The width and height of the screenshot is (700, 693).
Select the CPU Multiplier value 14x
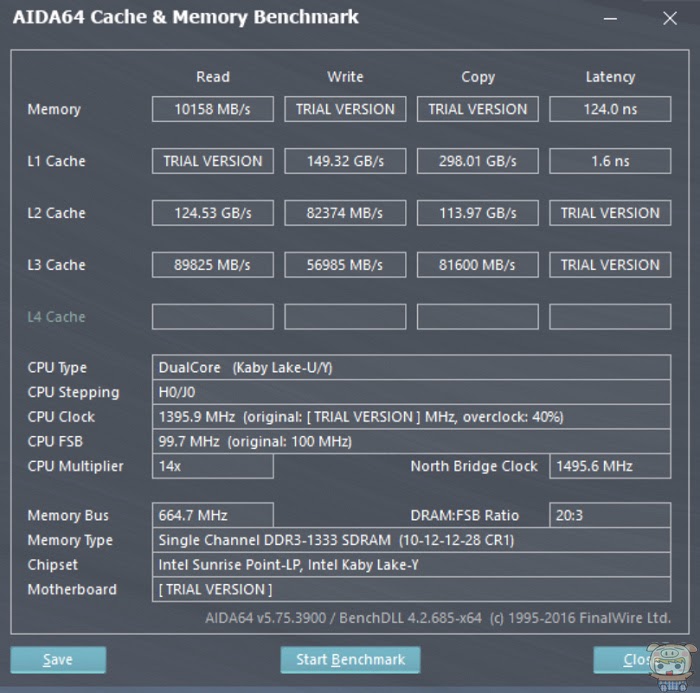pos(212,466)
